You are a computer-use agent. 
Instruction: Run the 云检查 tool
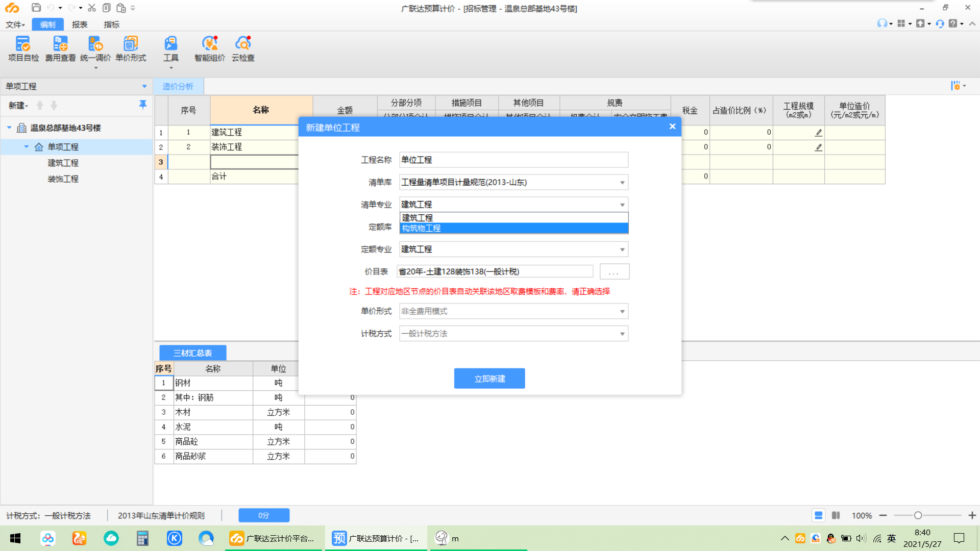[243, 48]
